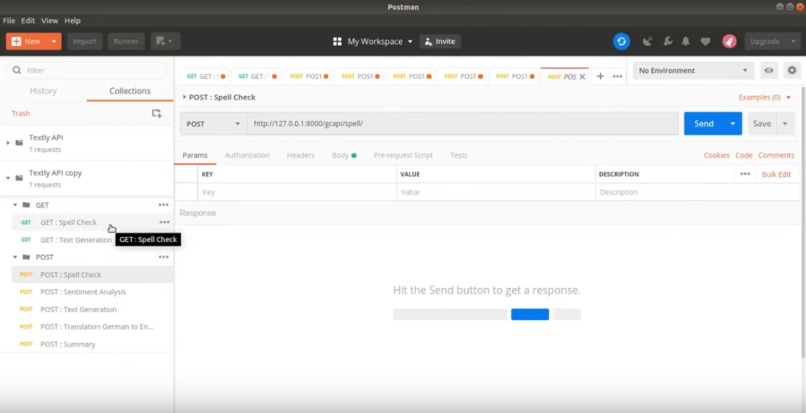This screenshot has height=413, width=806.
Task: Switch to the History tab
Action: (43, 91)
